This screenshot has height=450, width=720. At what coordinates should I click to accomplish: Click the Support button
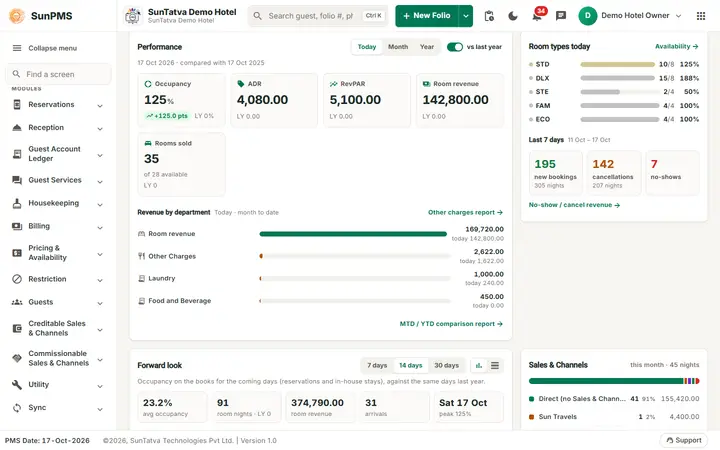tap(684, 440)
